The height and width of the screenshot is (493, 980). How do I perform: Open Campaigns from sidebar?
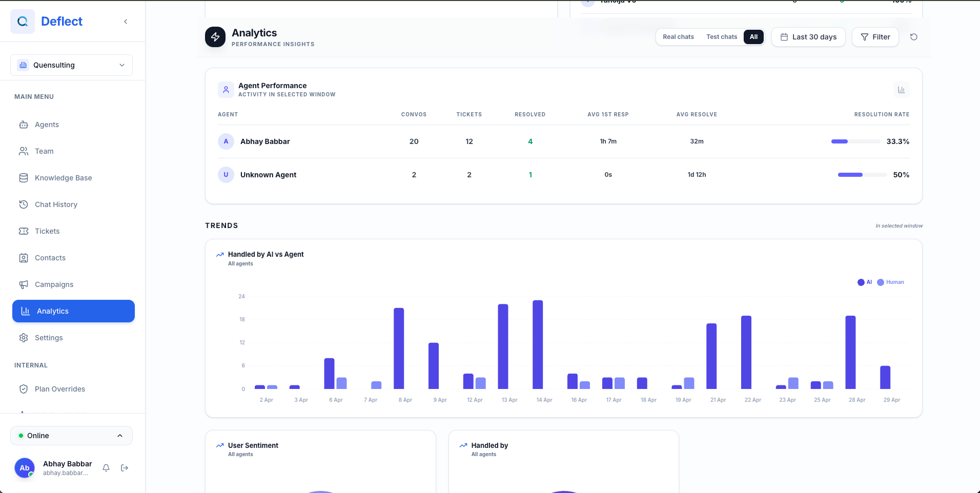[x=73, y=284]
